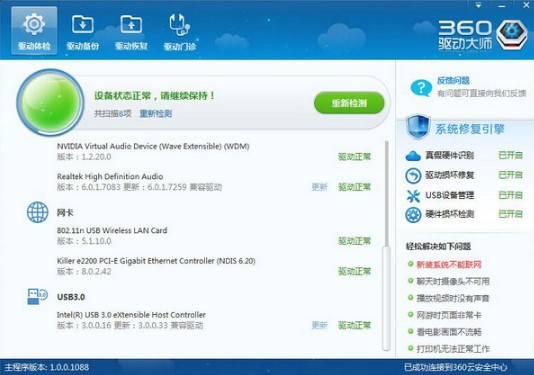Select NVIDIA Virtual Audio Device row
Image resolution: width=534 pixels, height=375 pixels.
click(214, 152)
